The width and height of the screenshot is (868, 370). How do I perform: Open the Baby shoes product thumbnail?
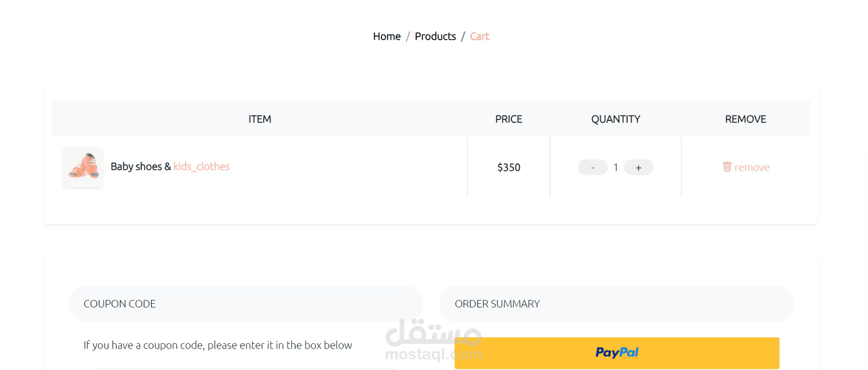pos(83,167)
